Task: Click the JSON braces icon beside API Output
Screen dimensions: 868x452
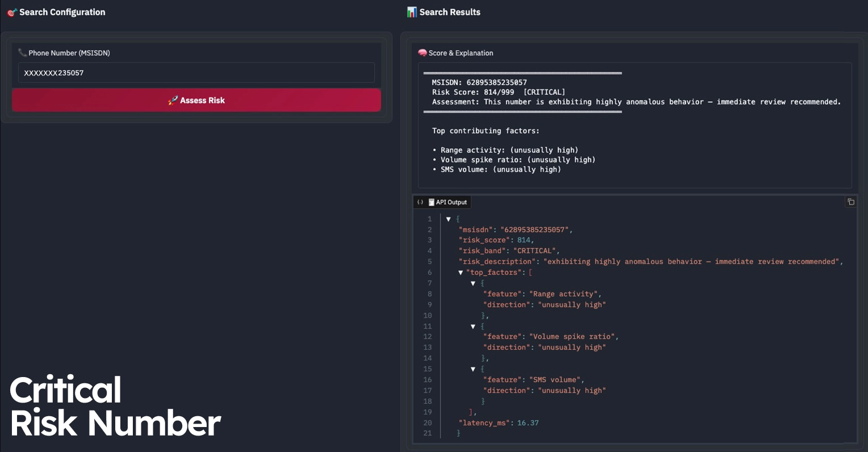Action: point(420,202)
